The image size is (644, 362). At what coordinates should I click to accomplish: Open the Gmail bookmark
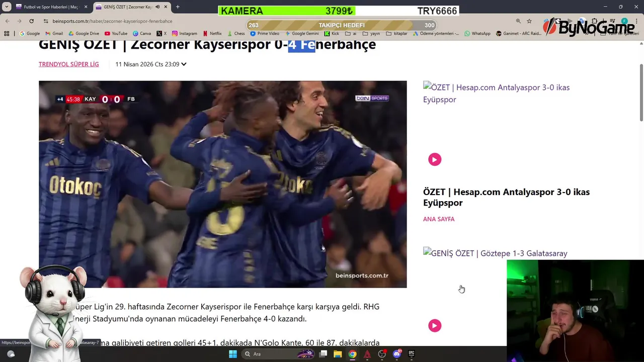point(54,34)
